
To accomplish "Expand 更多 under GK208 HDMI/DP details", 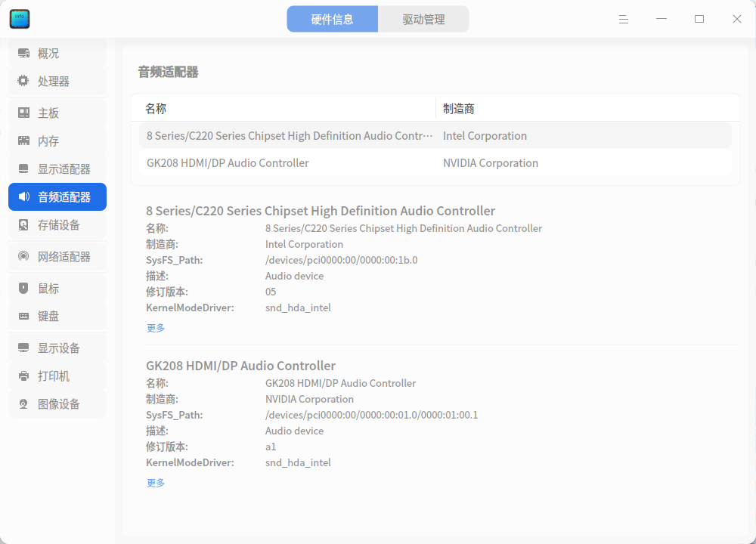I will [156, 482].
